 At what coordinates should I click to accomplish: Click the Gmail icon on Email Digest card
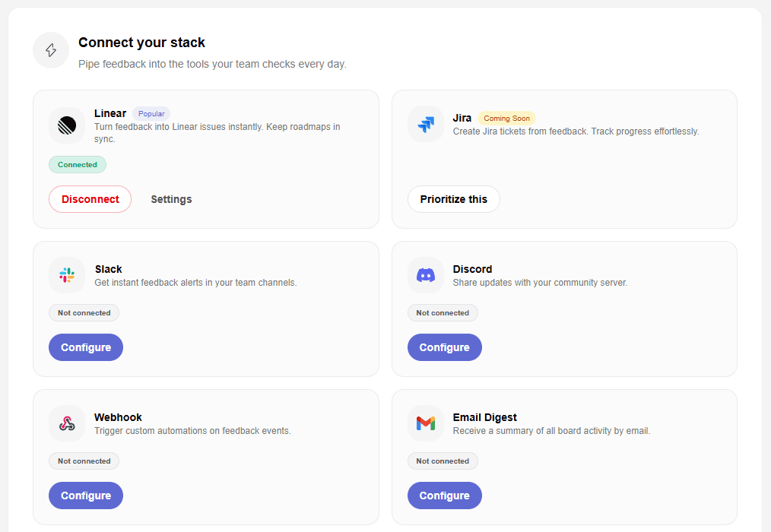426,423
